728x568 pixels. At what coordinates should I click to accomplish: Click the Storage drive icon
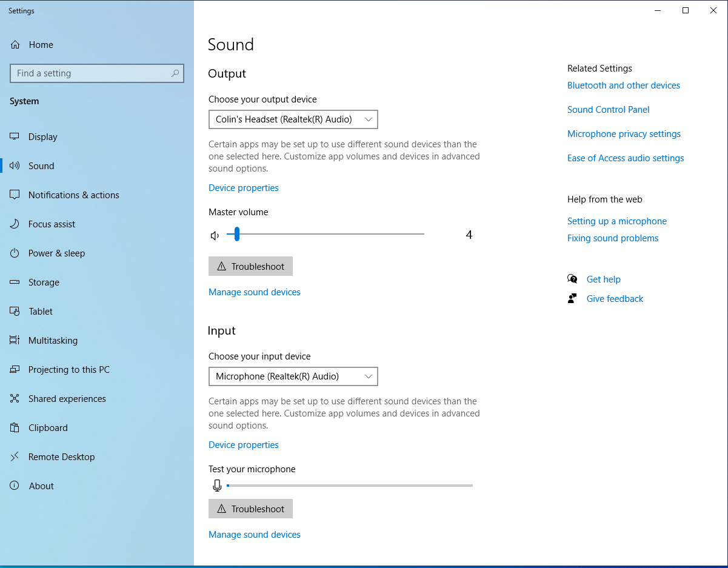point(15,282)
